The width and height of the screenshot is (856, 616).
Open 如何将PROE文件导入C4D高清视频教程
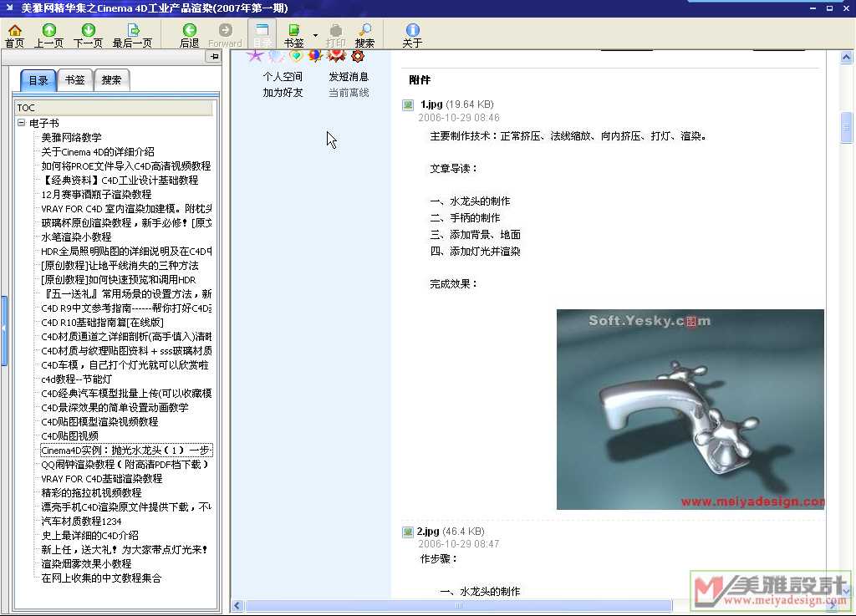pyautogui.click(x=126, y=165)
